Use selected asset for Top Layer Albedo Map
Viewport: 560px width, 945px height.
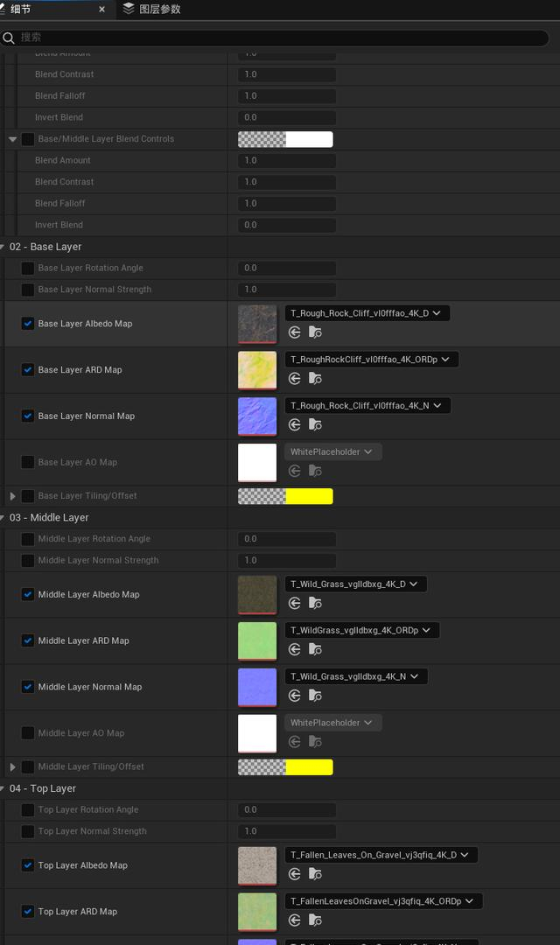(x=294, y=874)
